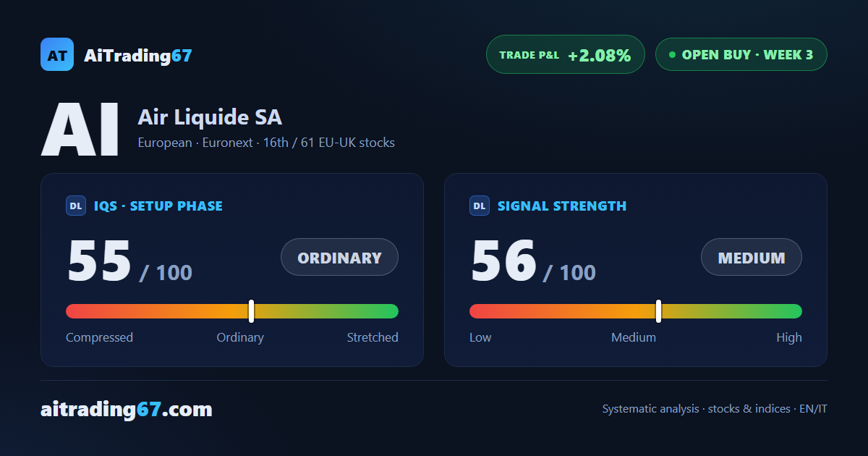Open the aitrading67.com link
This screenshot has width=868, height=456.
[x=127, y=410]
